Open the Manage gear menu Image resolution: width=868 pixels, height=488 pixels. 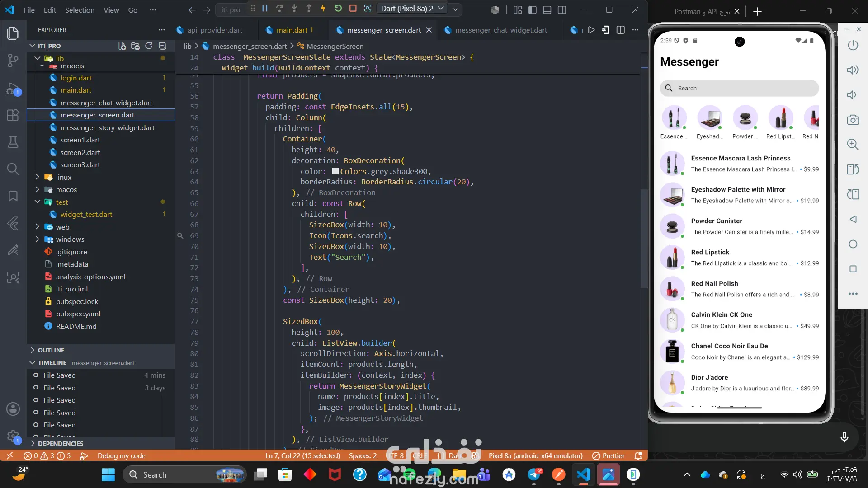click(x=13, y=436)
